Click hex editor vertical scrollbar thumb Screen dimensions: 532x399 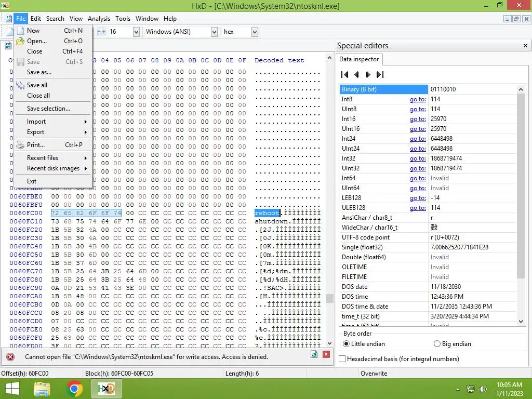[329, 298]
